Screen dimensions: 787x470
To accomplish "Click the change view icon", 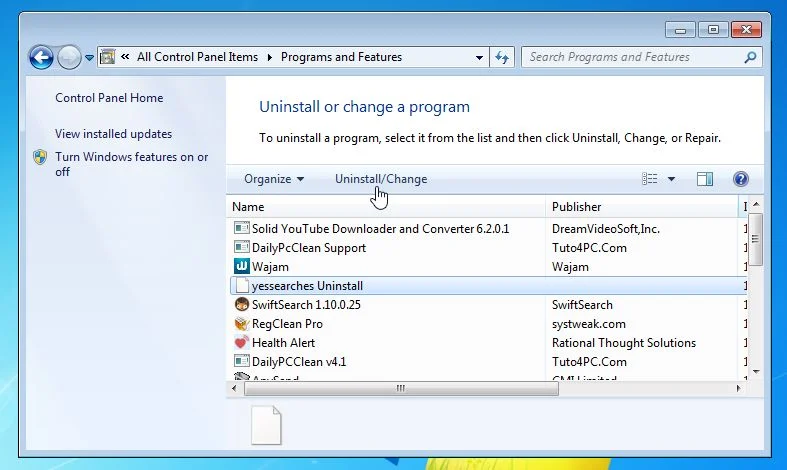I will pyautogui.click(x=649, y=179).
